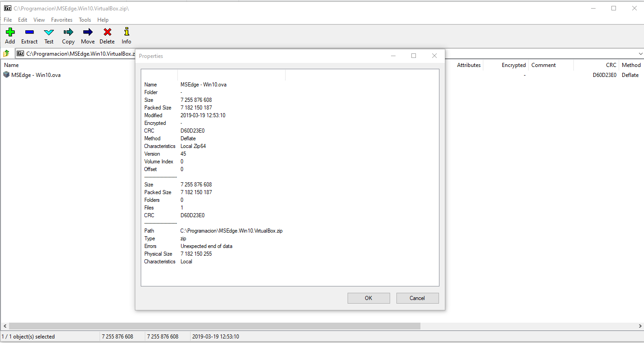
Task: Click the 'Unexpected end of data' error text
Action: 206,246
